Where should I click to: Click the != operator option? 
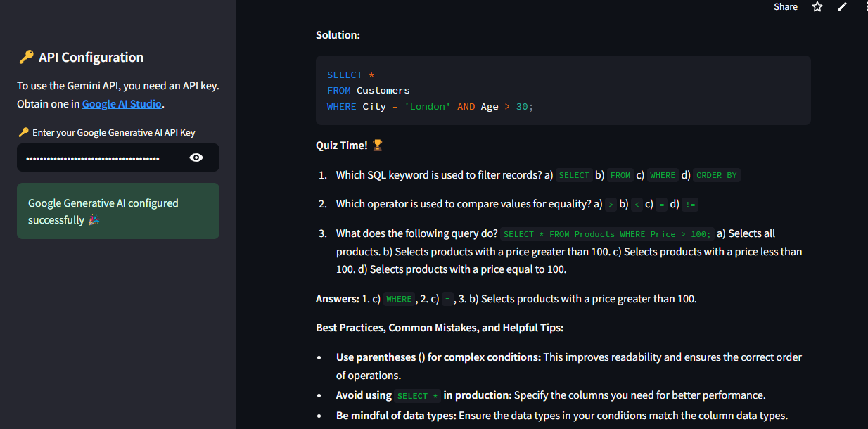click(690, 205)
